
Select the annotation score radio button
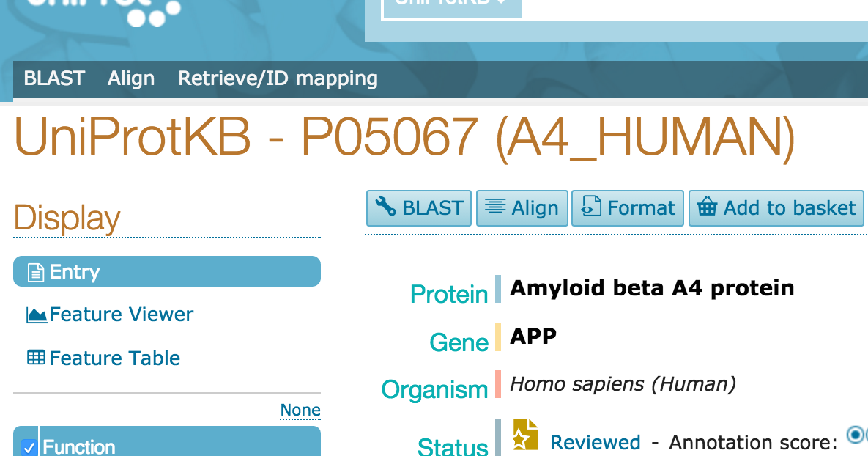(x=856, y=435)
